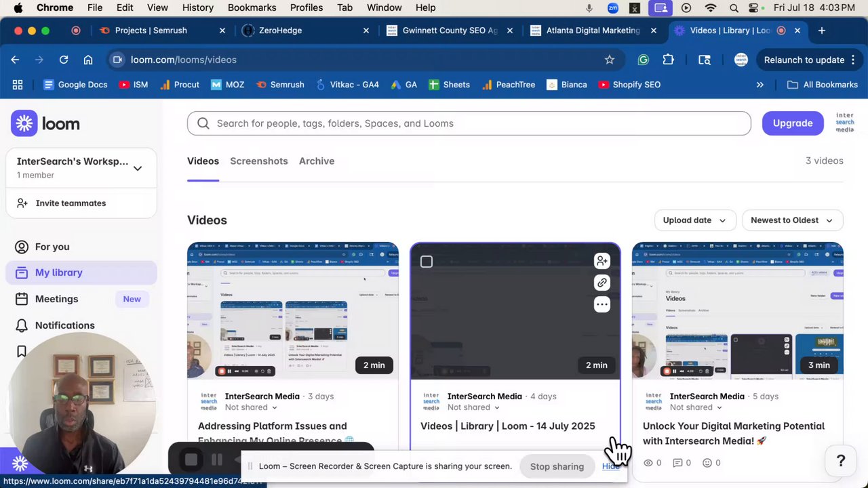Click the title Videos | Library | Loom - 14 July 2025
Image resolution: width=868 pixels, height=488 pixels.
[x=508, y=426]
